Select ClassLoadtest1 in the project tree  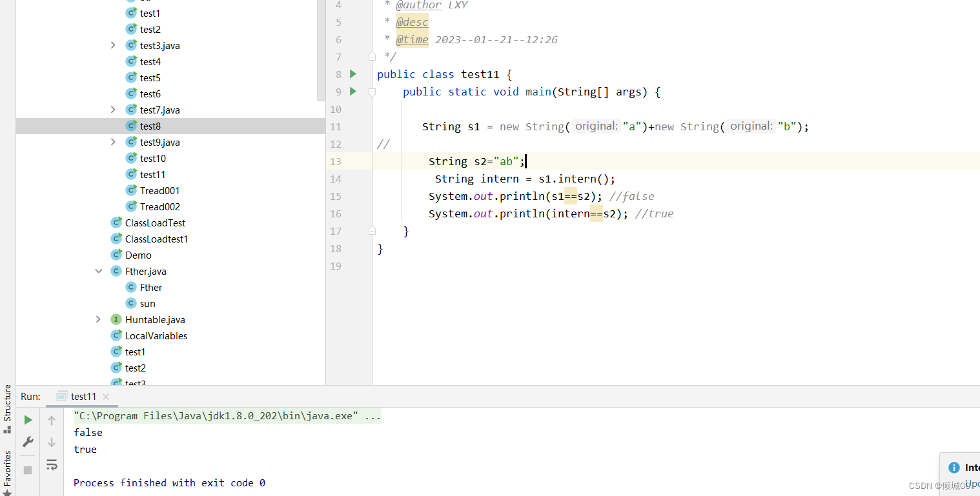[156, 239]
